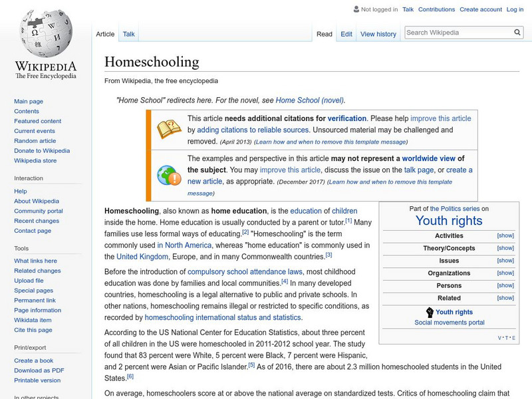Click the search magnifying glass icon
Image resolution: width=532 pixels, height=399 pixels.
click(518, 32)
